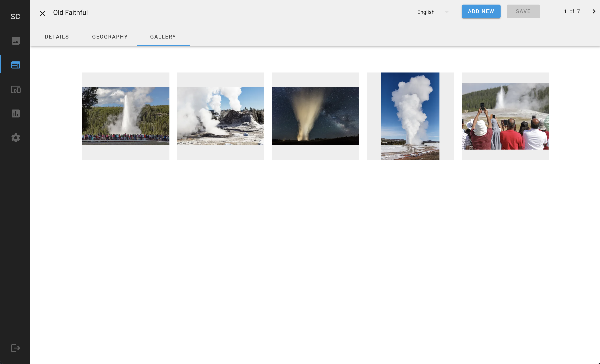Click the SC logo in sidebar
The image size is (600, 364).
[15, 17]
